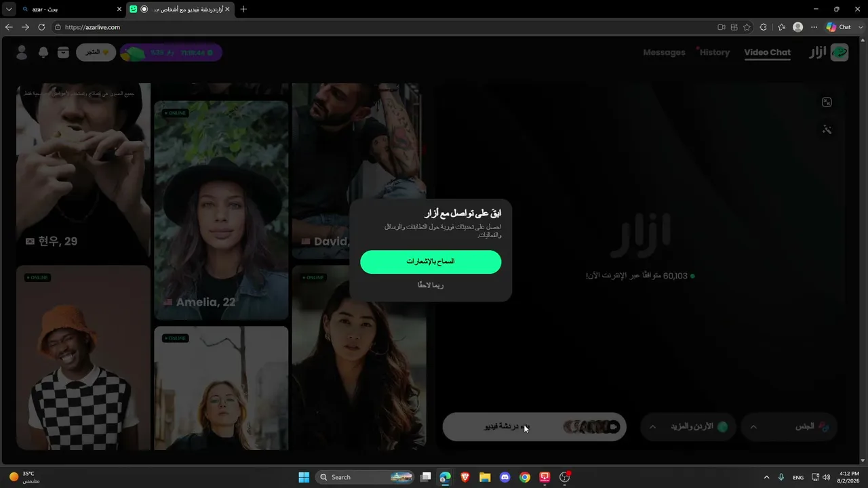Viewport: 868px width, 488px height.
Task: Open Microsoft Edge from the taskbar
Action: click(446, 477)
